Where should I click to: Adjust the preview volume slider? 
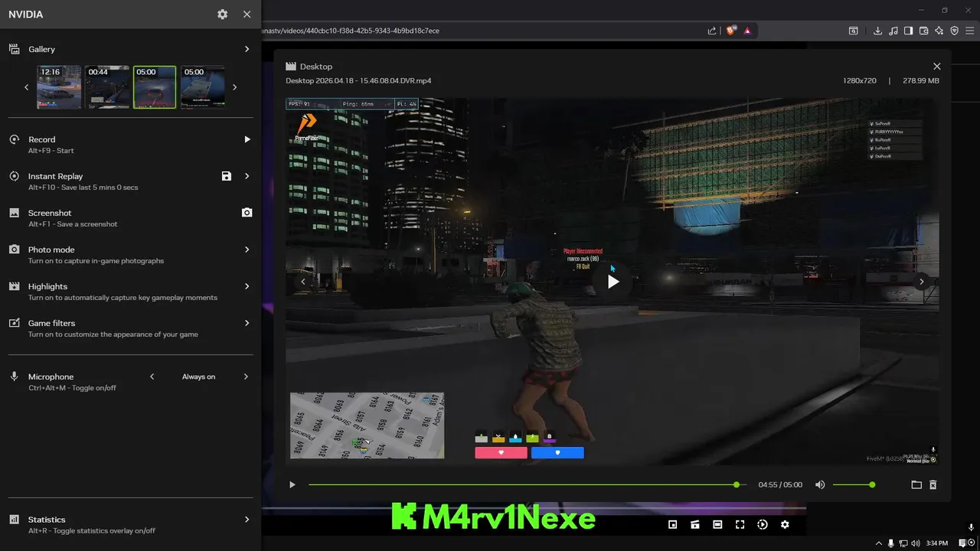[x=854, y=484]
